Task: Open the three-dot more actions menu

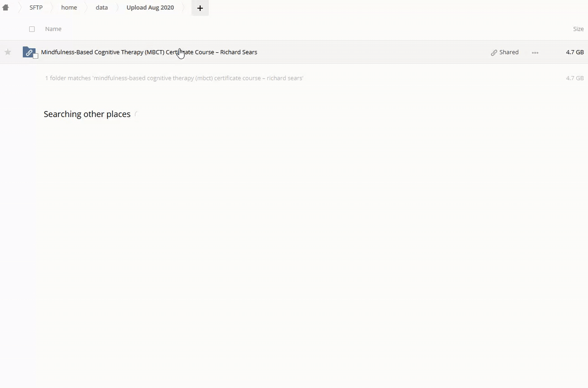Action: point(535,53)
